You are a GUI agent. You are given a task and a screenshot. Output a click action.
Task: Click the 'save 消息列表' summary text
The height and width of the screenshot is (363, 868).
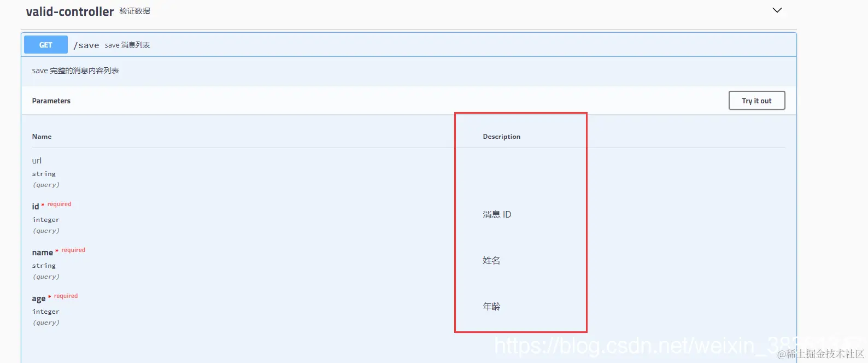[127, 45]
